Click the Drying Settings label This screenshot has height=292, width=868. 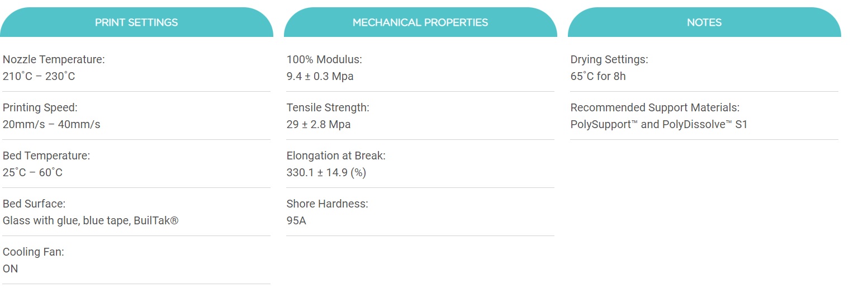[609, 59]
